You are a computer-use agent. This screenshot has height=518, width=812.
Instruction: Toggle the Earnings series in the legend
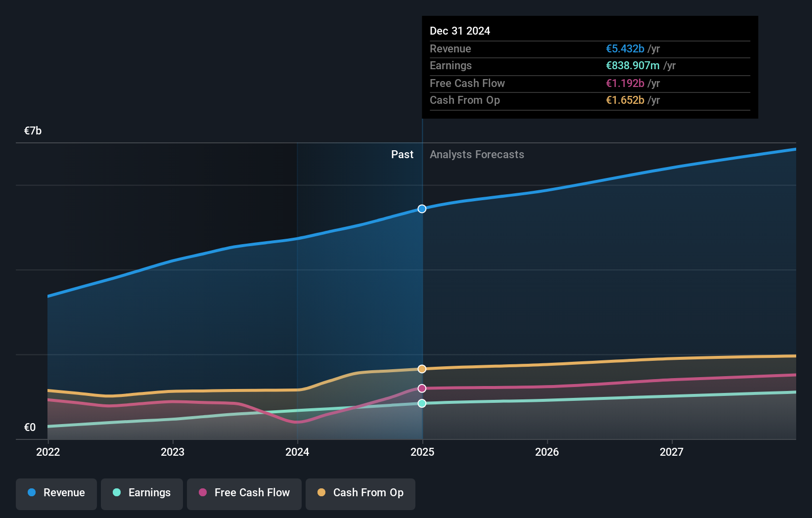click(142, 493)
